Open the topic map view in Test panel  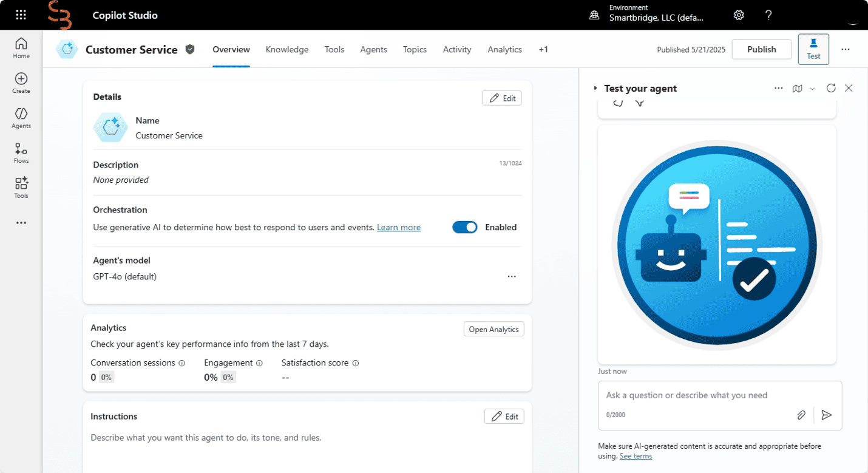tap(797, 88)
